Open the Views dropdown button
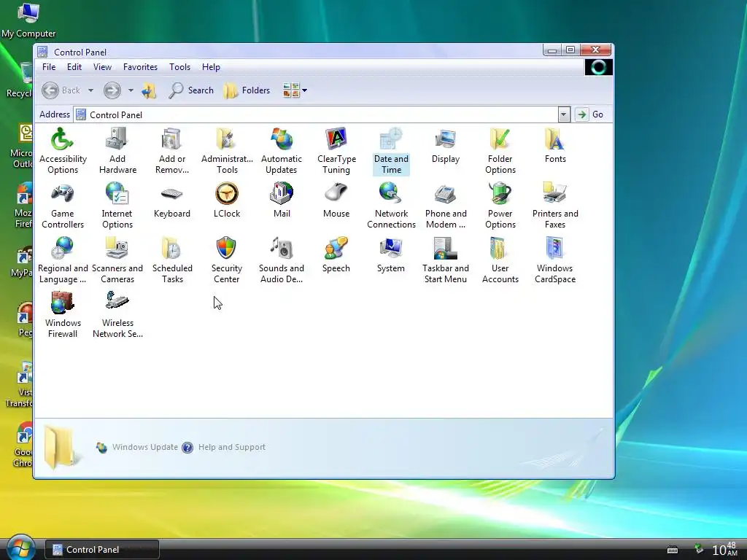 [295, 90]
